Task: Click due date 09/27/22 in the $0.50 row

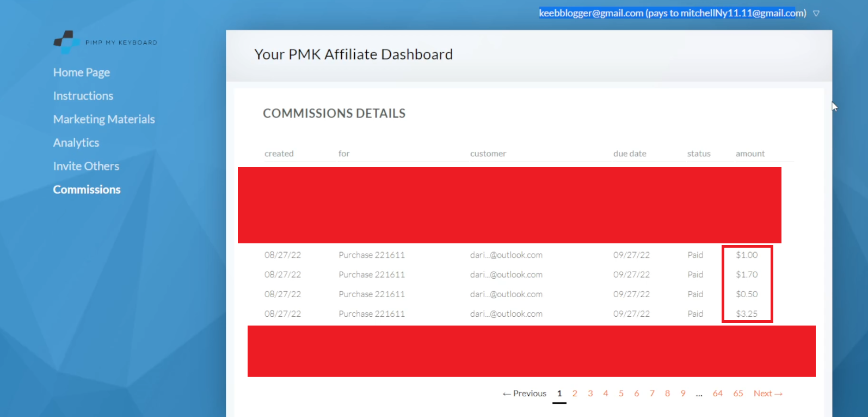Action: point(631,294)
